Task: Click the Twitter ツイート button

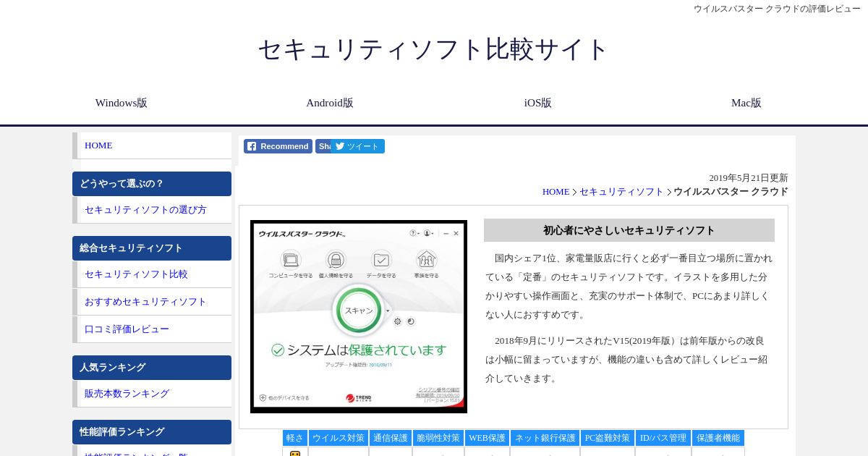Action: (358, 146)
